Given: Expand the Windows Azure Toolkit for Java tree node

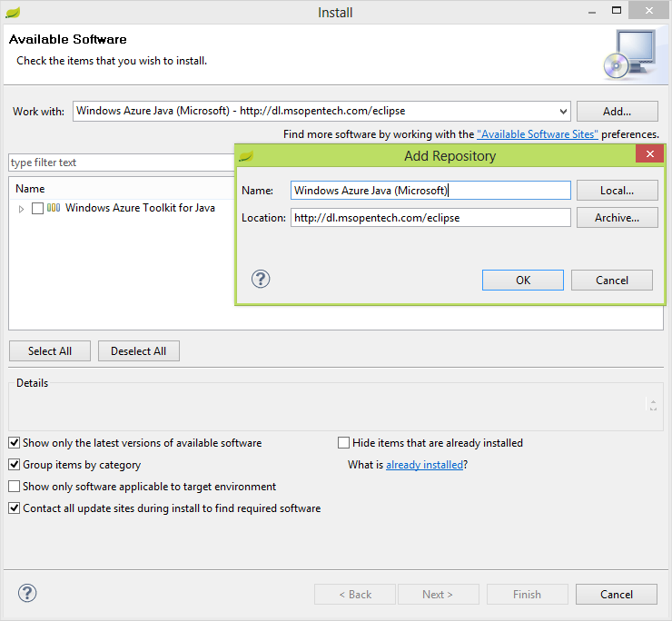Looking at the screenshot, I should (21, 209).
